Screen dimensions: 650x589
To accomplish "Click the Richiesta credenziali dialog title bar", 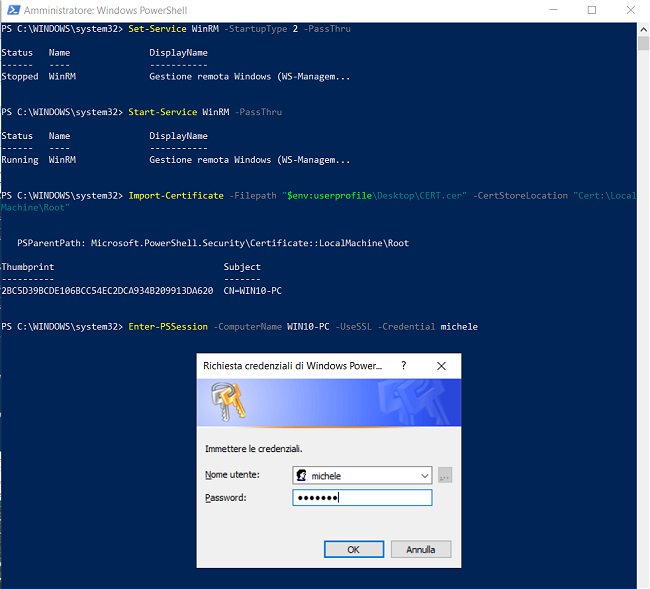I will (292, 367).
